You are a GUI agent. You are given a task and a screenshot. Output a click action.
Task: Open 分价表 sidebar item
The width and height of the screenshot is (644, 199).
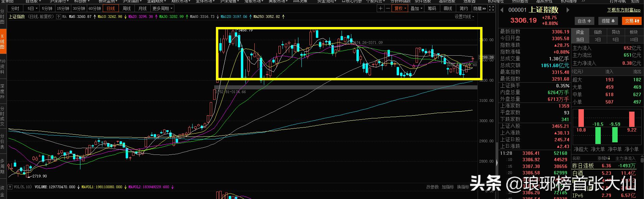tap(3, 141)
